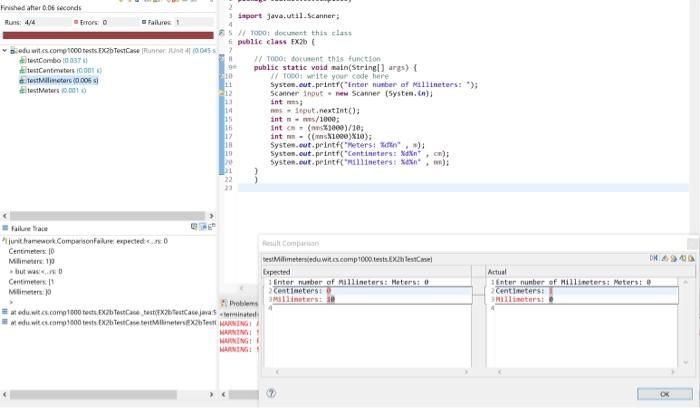
Task: Click the junit.framework.ComparisonFailure trace line
Action: click(x=88, y=241)
